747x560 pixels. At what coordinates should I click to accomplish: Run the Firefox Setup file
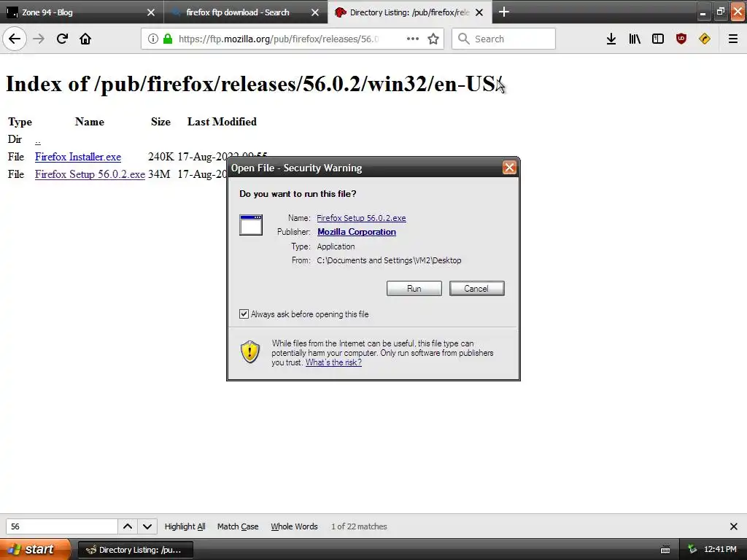coord(414,288)
